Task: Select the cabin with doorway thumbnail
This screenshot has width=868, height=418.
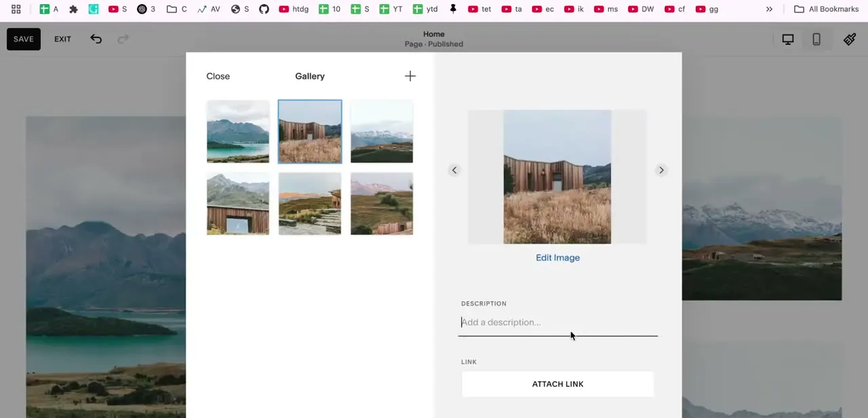Action: point(238,204)
